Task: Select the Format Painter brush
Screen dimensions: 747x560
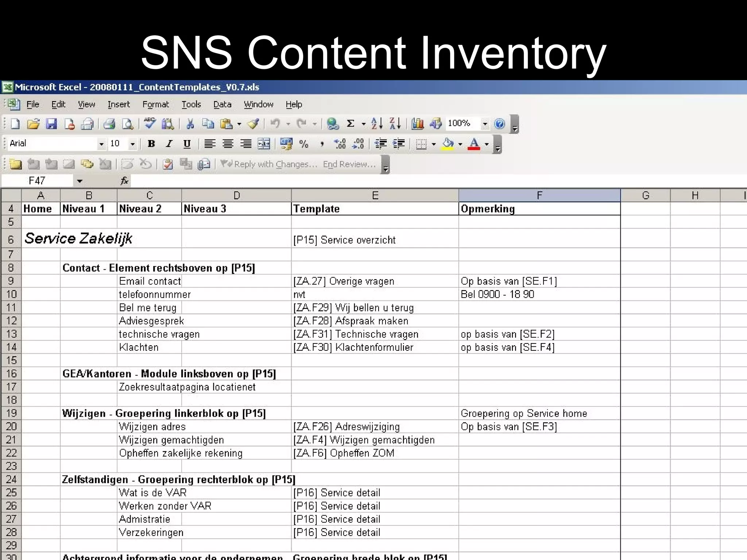Action: tap(253, 124)
